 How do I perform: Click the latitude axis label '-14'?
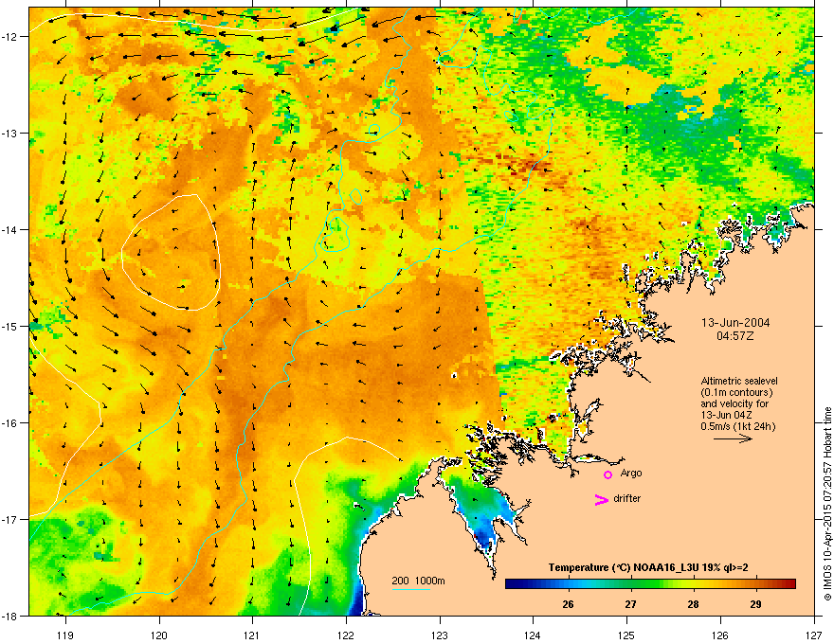pos(9,229)
